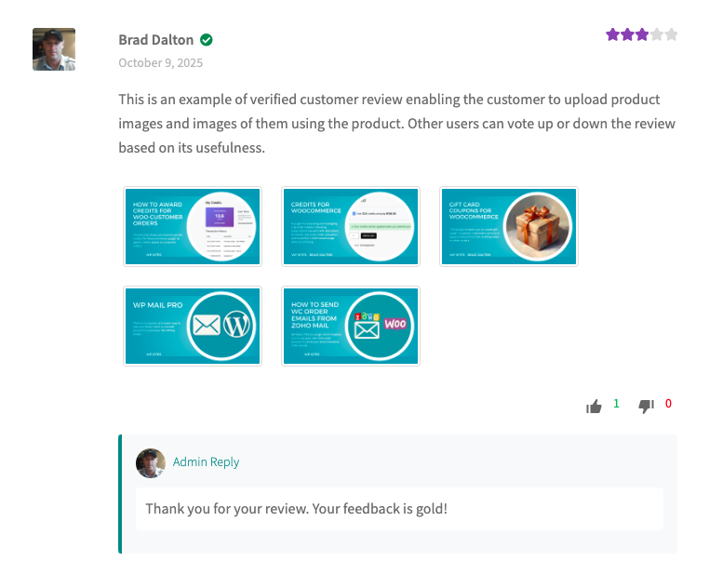
Task: Click the downvote count number
Action: (668, 405)
